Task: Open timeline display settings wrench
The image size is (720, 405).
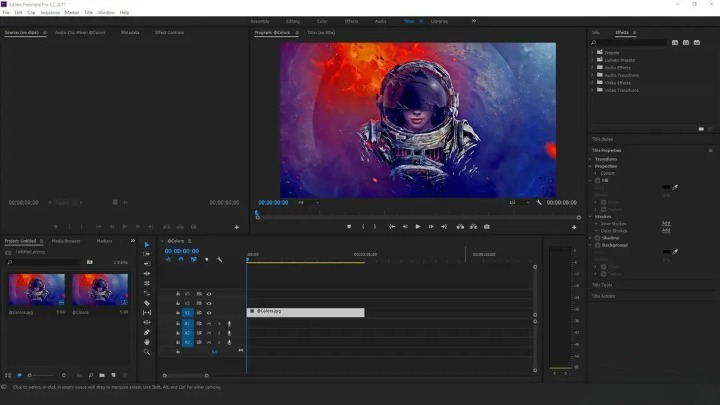Action: pos(219,260)
